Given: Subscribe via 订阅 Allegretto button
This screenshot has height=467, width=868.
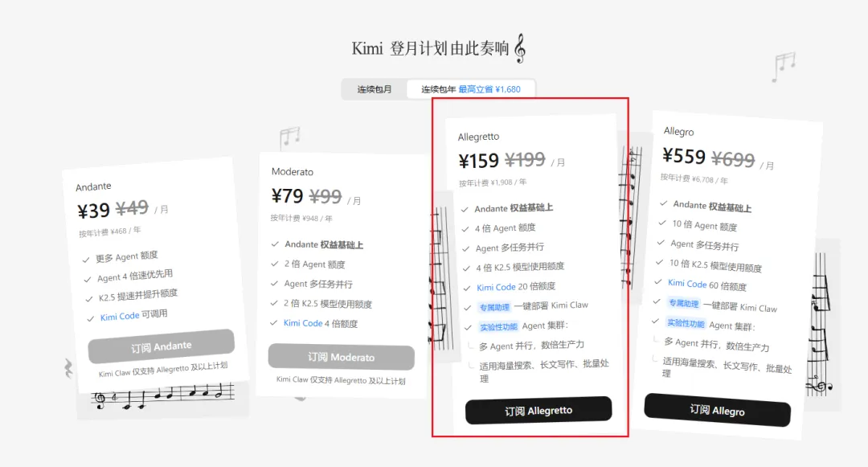Looking at the screenshot, I should 538,411.
